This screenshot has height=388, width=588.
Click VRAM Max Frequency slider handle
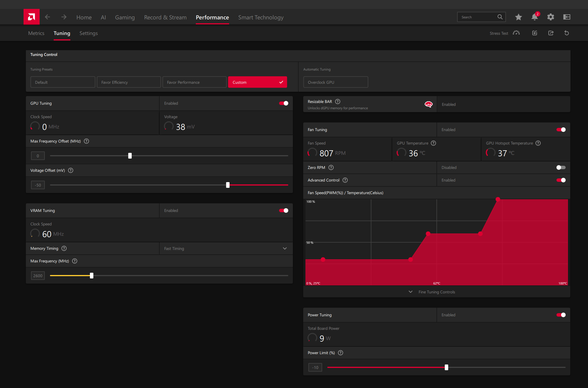point(92,276)
